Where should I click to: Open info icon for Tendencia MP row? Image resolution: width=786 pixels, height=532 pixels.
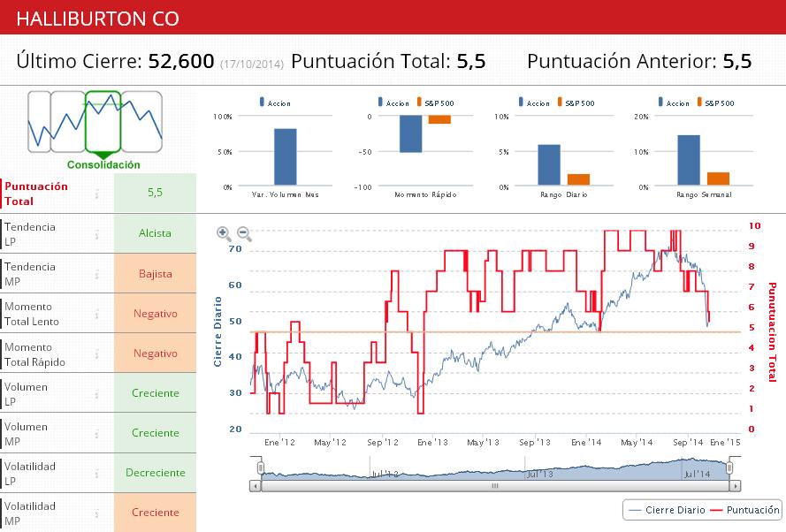coord(96,274)
